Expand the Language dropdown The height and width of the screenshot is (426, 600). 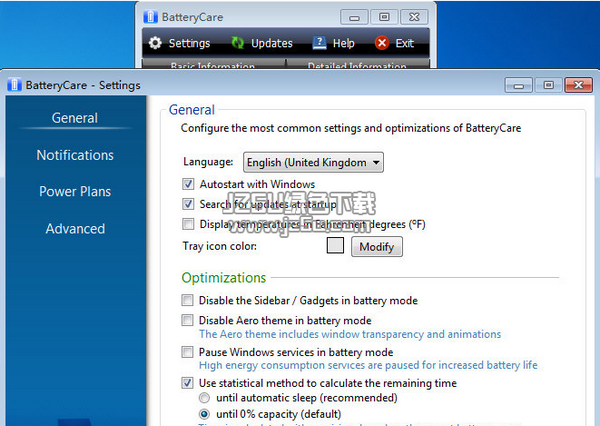(x=313, y=162)
